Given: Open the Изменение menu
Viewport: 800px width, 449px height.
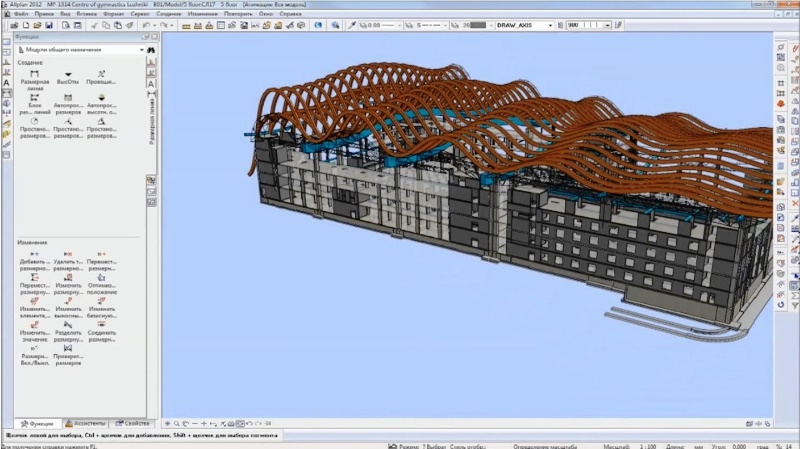Looking at the screenshot, I should point(202,14).
